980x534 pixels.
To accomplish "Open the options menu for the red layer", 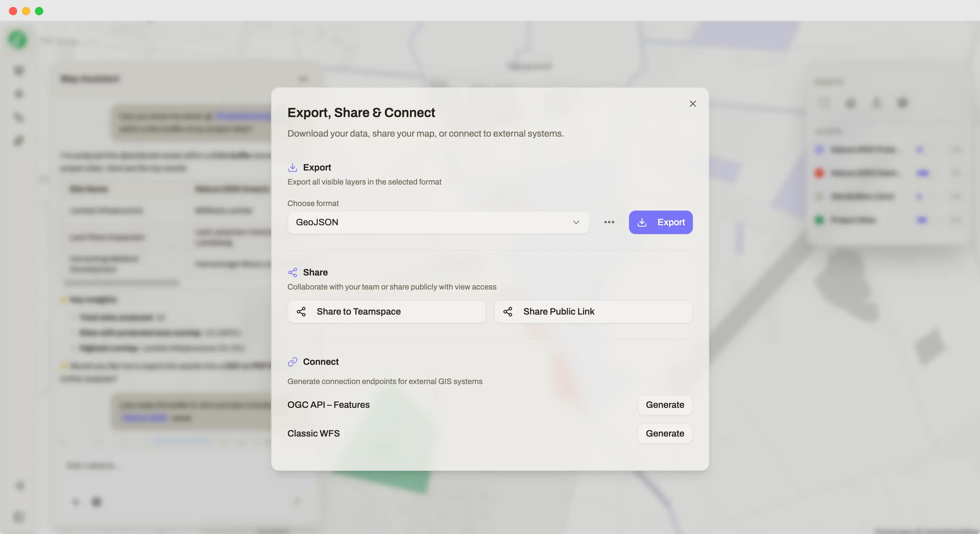I will click(957, 173).
